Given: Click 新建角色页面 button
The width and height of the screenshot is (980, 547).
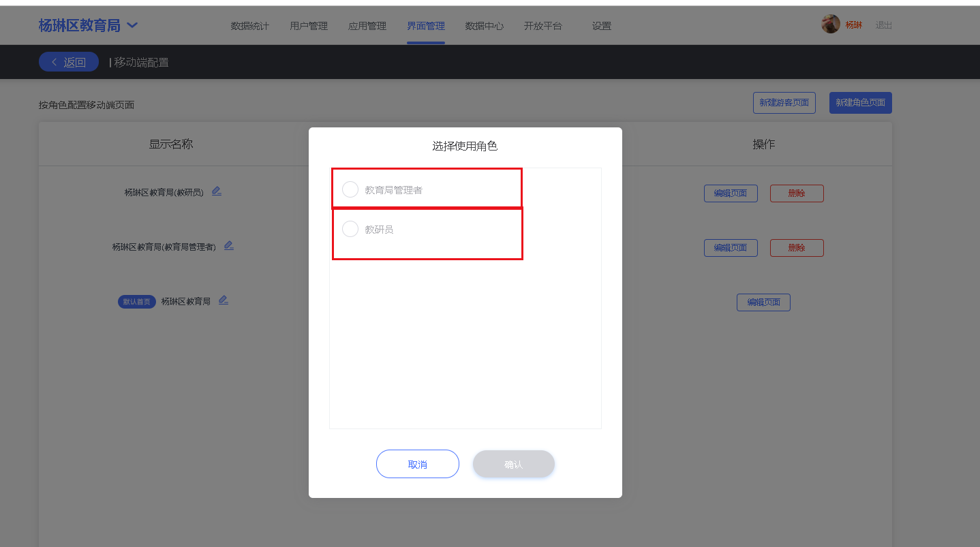Looking at the screenshot, I should point(861,103).
